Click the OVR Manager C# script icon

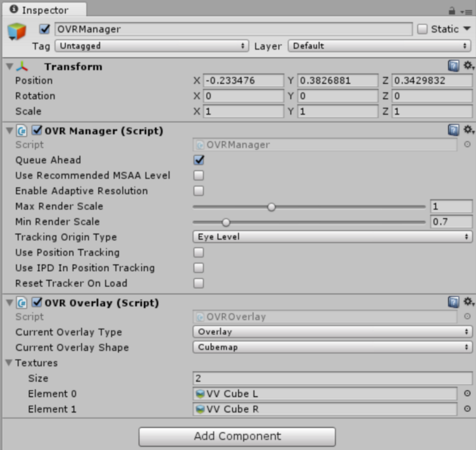[x=22, y=131]
